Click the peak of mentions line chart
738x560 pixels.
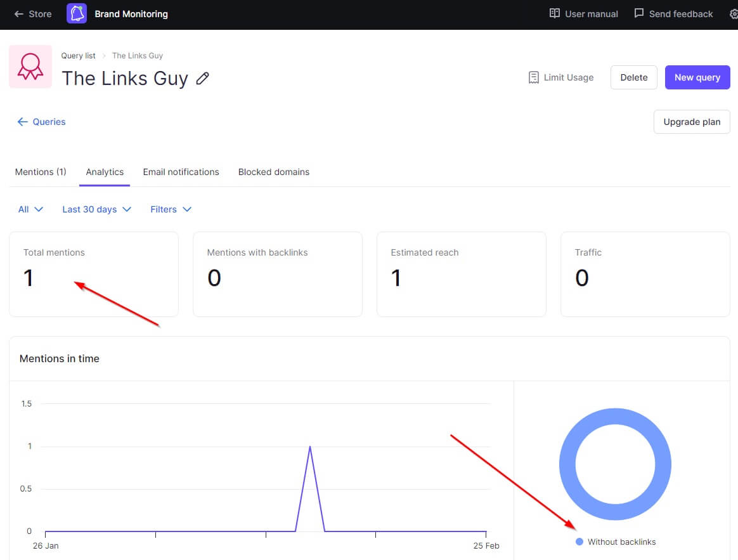(x=309, y=446)
